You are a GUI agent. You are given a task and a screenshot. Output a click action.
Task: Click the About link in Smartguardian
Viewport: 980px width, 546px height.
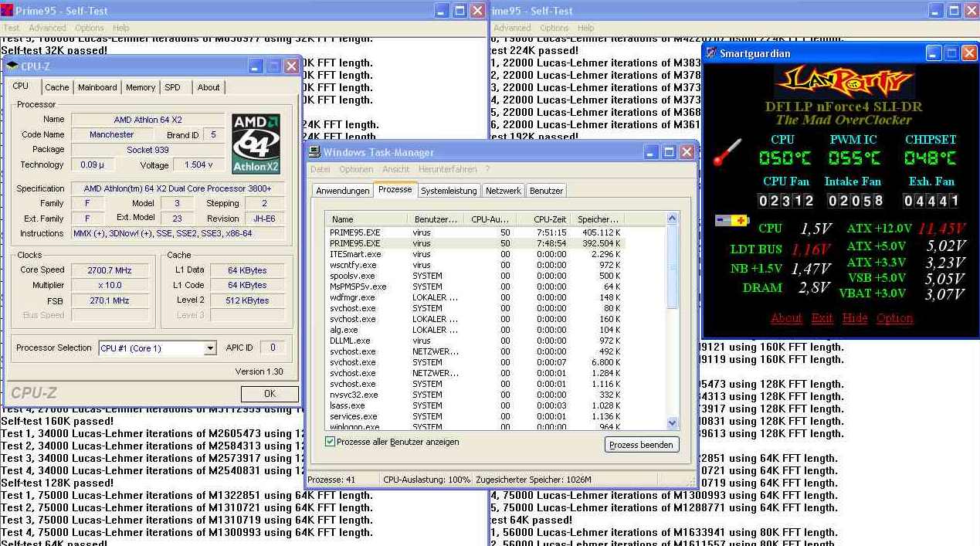click(786, 318)
